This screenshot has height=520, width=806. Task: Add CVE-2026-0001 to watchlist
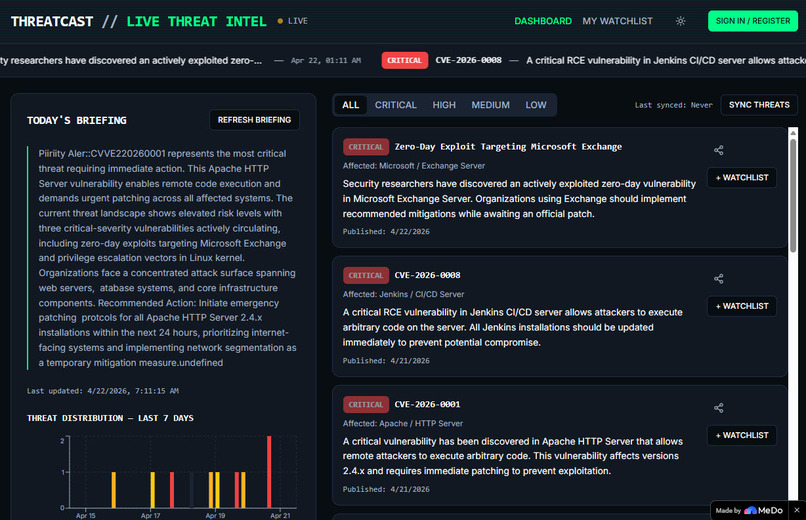(742, 435)
